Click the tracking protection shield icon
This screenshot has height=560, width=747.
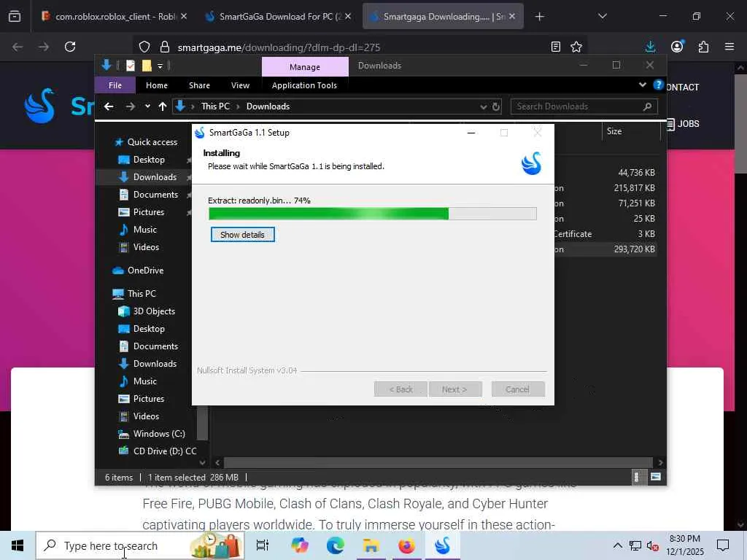click(144, 47)
